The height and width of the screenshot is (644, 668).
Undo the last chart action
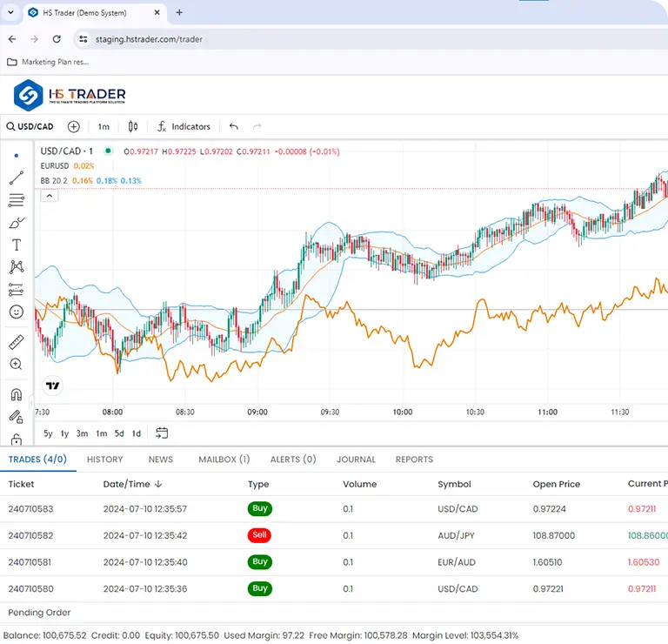pos(234,127)
